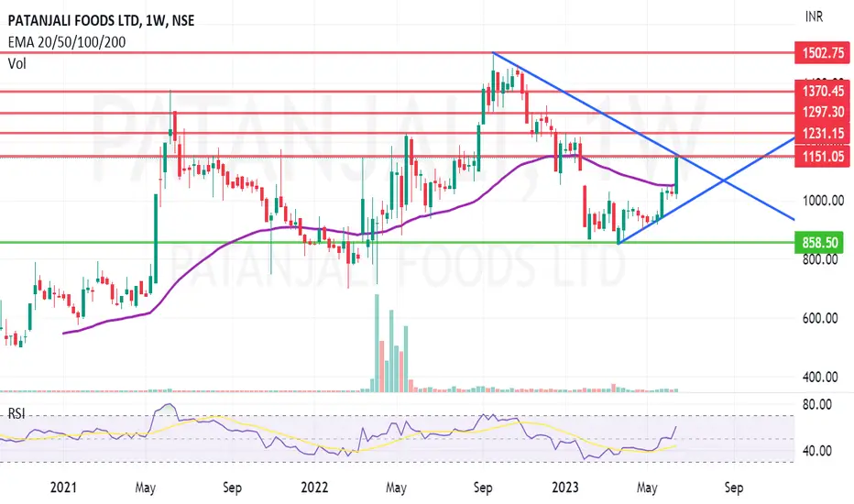Viewport: 854px width, 504px height.
Task: Click the Vol indicator label
Action: [x=16, y=64]
